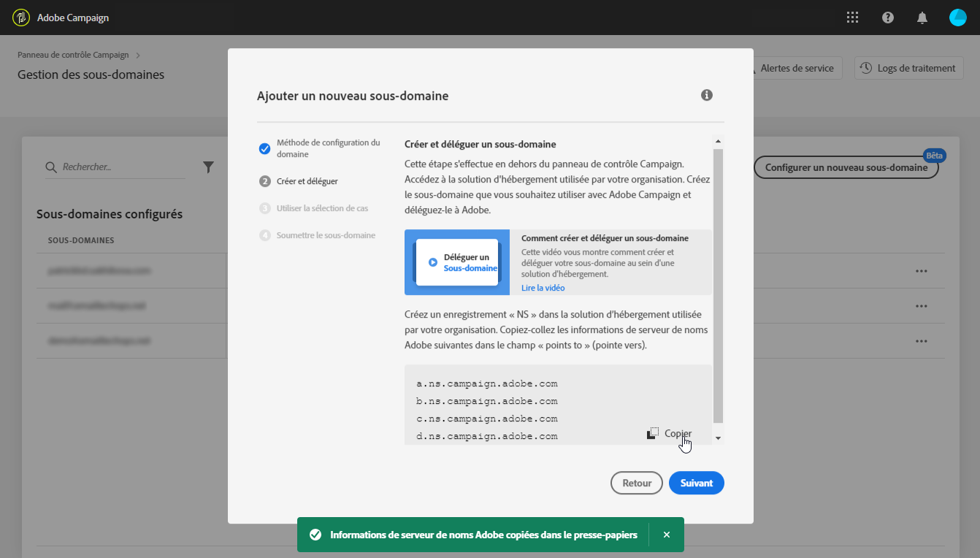
Task: Open Logs de traitement
Action: [909, 68]
